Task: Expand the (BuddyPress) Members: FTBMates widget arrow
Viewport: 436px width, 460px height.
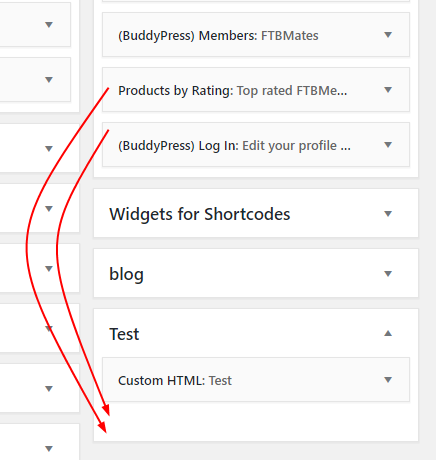Action: point(388,35)
